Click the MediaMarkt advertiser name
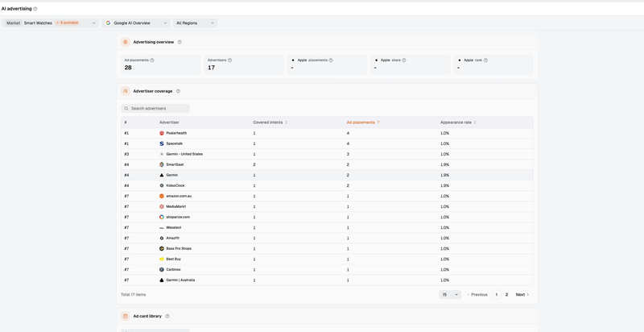 (176, 206)
